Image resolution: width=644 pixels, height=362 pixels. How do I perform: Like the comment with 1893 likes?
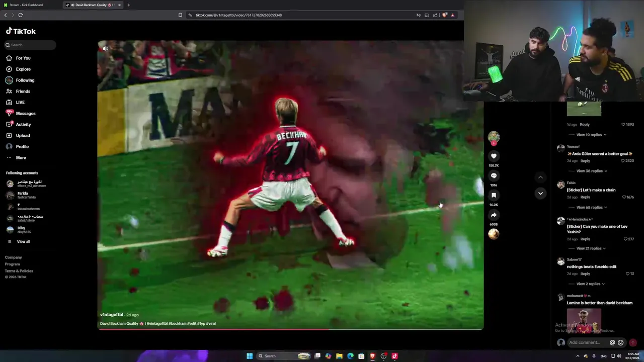coord(623,125)
